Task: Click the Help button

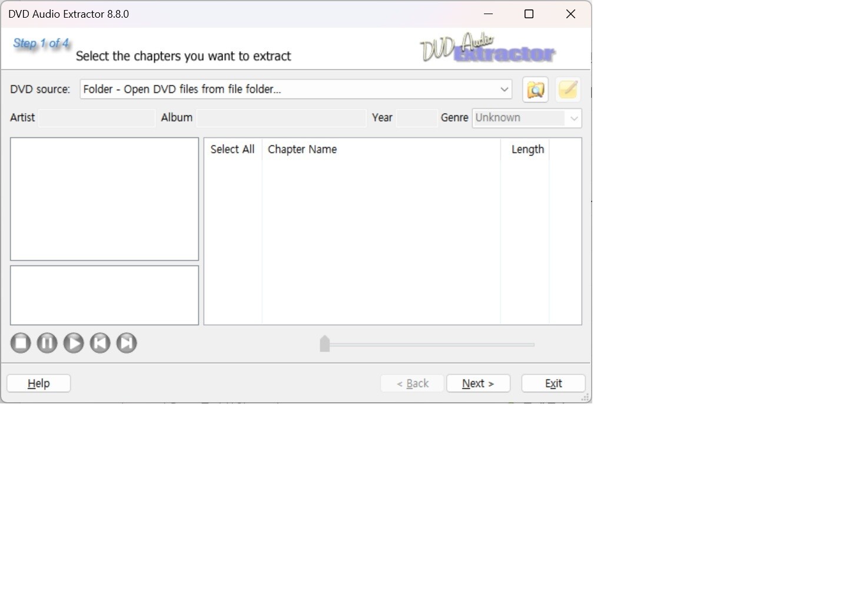Action: coord(39,383)
